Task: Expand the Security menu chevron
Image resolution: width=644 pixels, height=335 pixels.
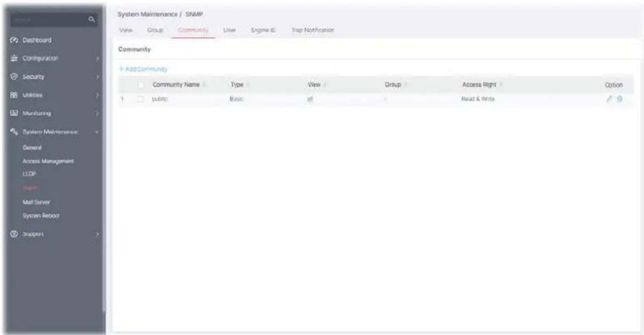Action: tap(98, 77)
